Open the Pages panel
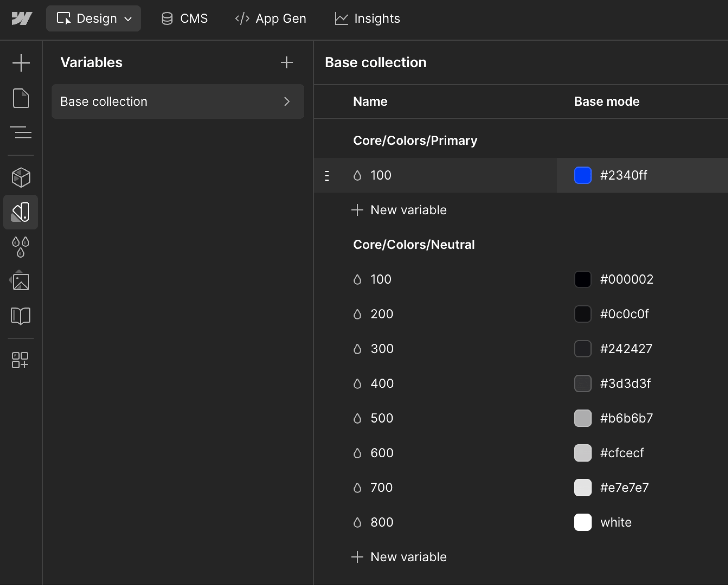728x585 pixels. click(x=21, y=98)
